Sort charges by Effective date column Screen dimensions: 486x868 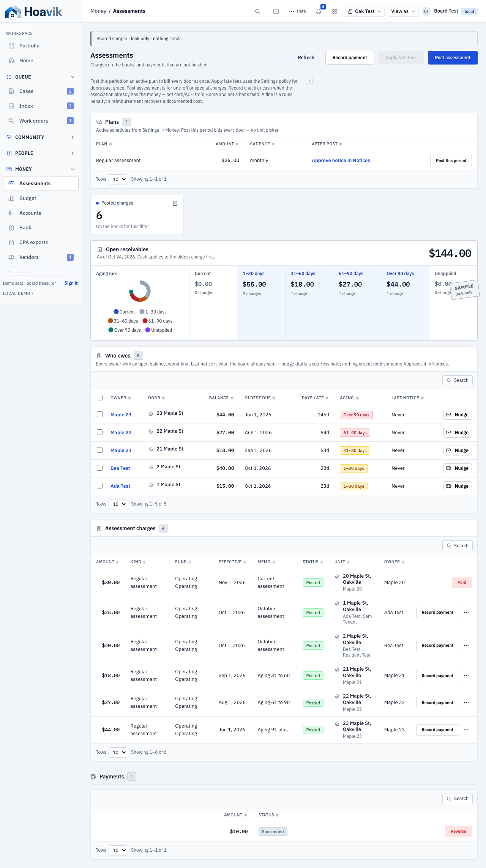point(232,562)
